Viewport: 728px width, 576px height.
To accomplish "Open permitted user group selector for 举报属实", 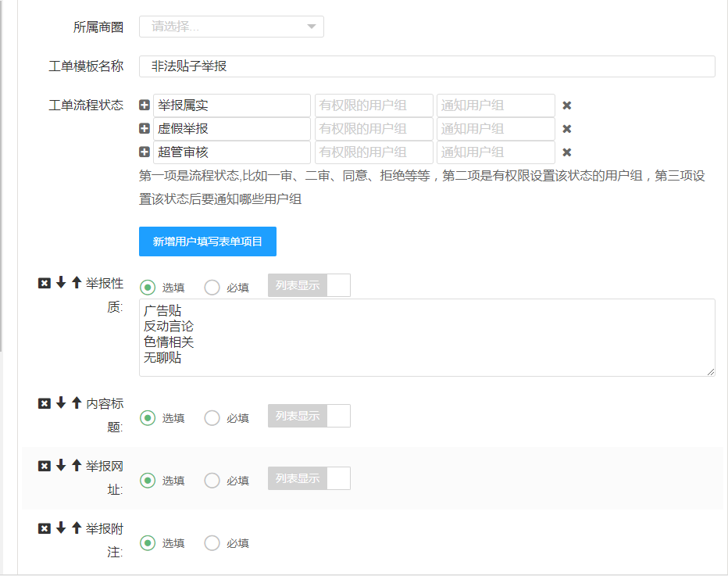I will pos(373,106).
